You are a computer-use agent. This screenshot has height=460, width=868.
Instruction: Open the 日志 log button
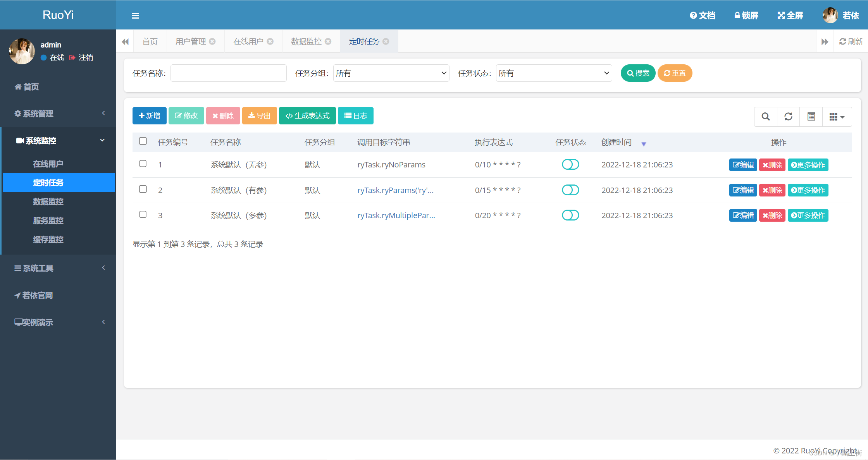pyautogui.click(x=356, y=116)
